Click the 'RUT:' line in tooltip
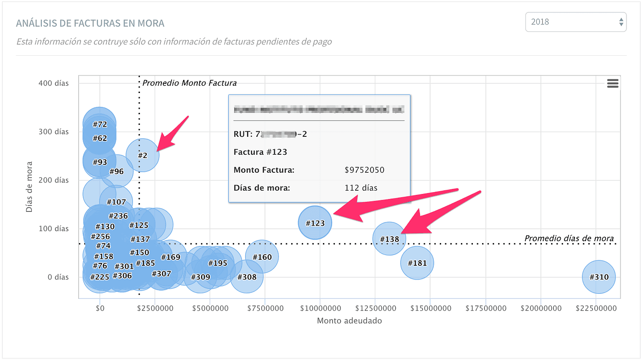 (x=270, y=134)
